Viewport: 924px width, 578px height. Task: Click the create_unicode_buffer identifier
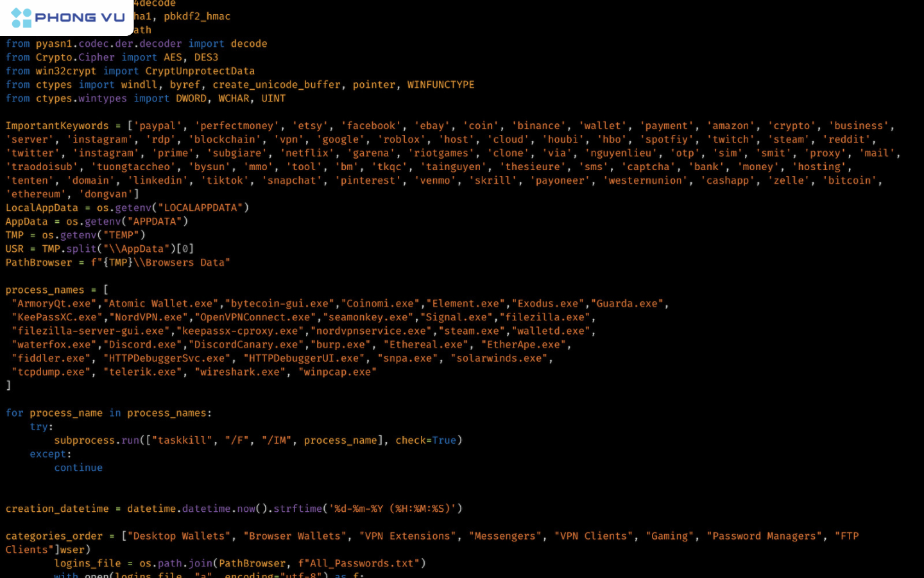[277, 85]
